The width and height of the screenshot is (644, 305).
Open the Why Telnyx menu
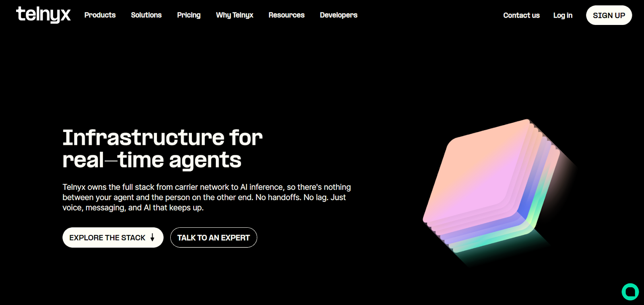(x=235, y=15)
